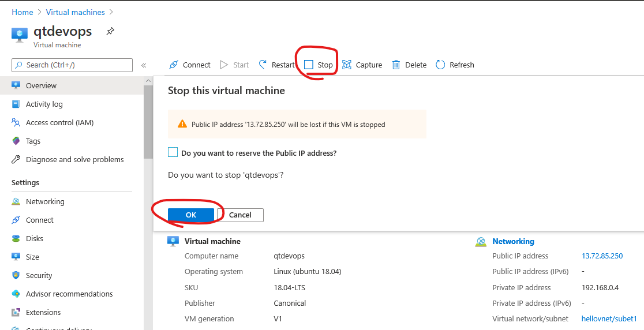644x330 pixels.
Task: Click the Size monitor icon
Action: click(x=16, y=257)
